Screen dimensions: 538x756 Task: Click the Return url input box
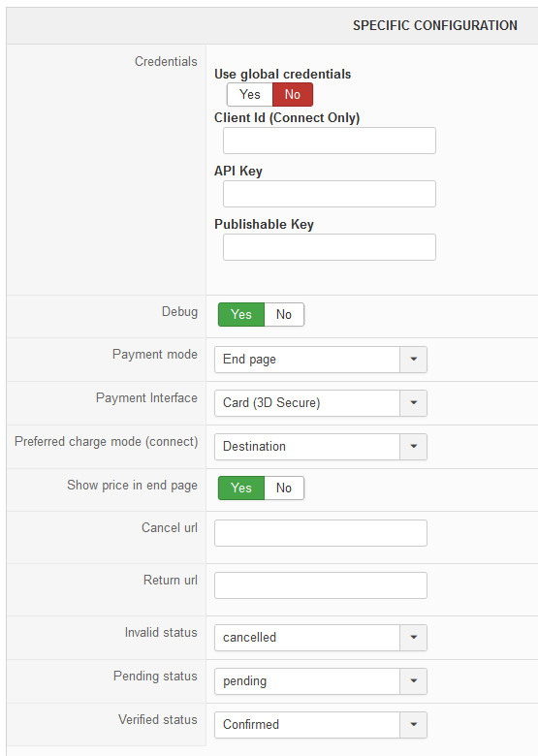[x=321, y=585]
